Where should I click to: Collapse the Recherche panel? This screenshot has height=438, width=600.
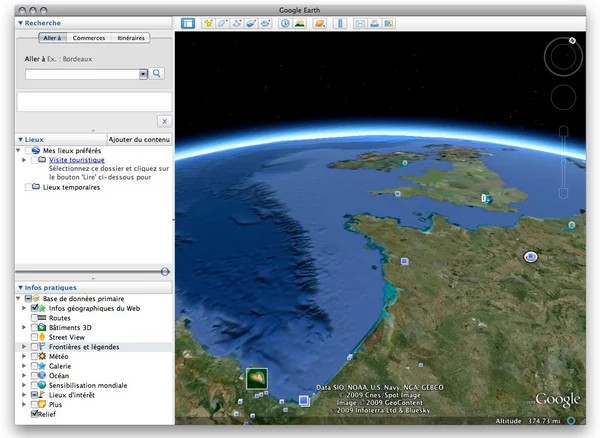[21, 23]
